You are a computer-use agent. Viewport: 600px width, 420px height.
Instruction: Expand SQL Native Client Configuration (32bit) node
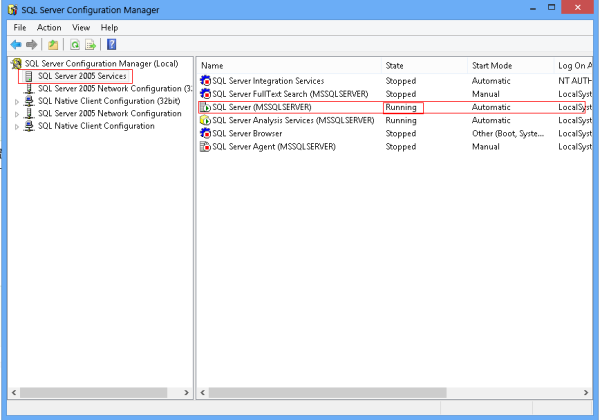click(x=16, y=102)
